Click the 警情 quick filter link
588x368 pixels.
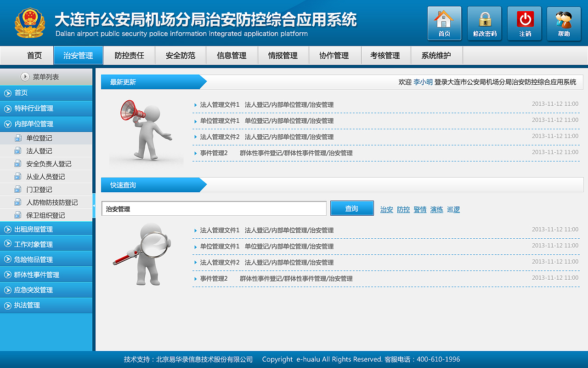[x=420, y=209]
